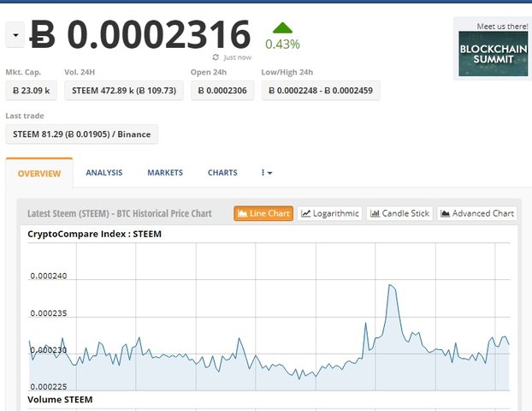The width and height of the screenshot is (532, 411).
Task: Select the Line Chart button
Action: click(263, 213)
